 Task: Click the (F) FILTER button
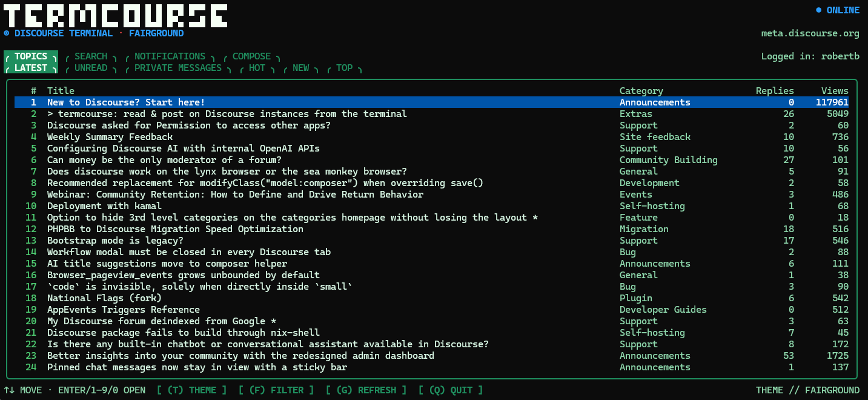[x=276, y=390]
